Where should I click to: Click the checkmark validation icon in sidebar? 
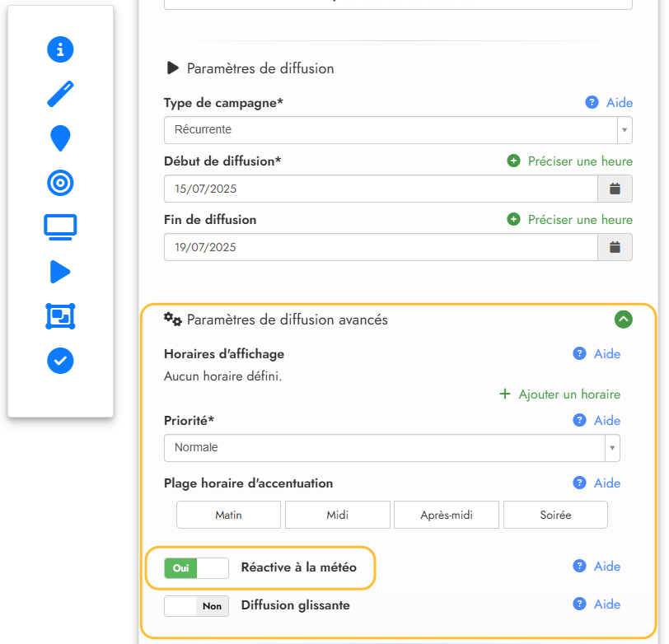pyautogui.click(x=60, y=360)
